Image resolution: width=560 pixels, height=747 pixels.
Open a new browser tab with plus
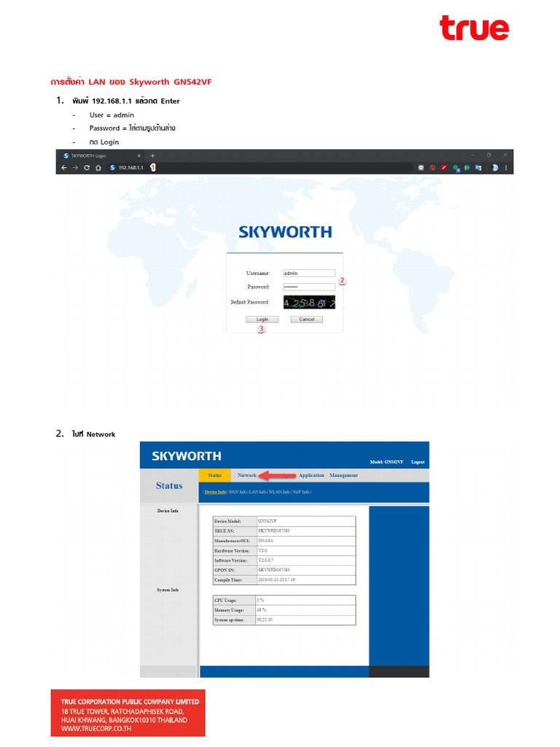pos(153,156)
